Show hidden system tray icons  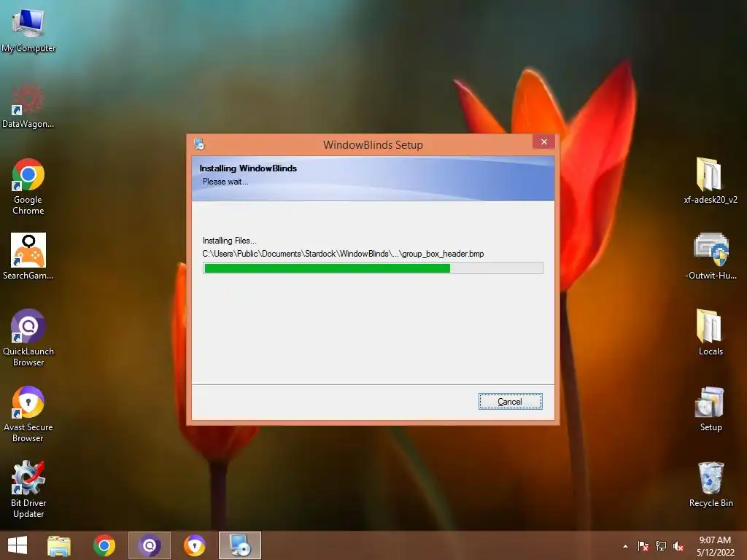click(x=625, y=546)
